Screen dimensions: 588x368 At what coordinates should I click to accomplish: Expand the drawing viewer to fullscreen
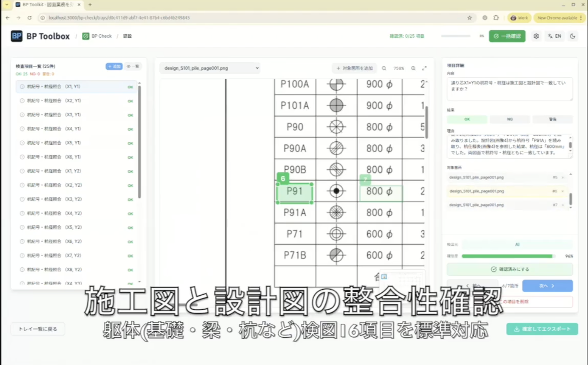424,68
